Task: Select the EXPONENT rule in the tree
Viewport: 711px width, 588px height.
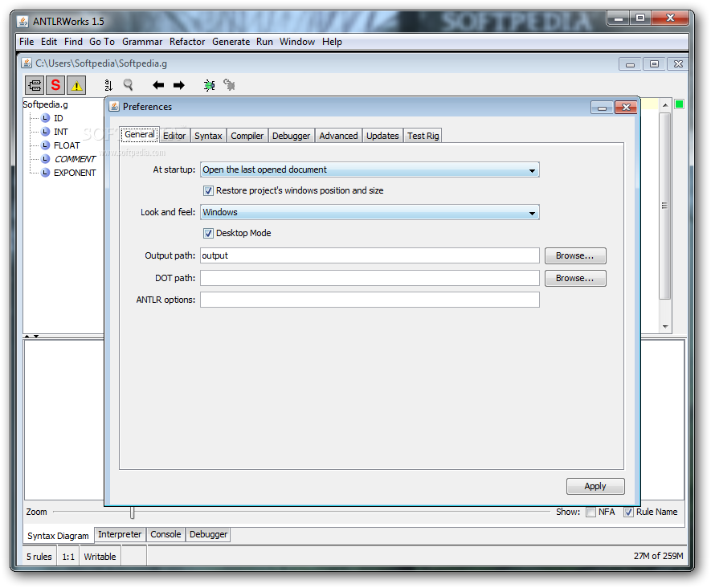Action: point(75,173)
